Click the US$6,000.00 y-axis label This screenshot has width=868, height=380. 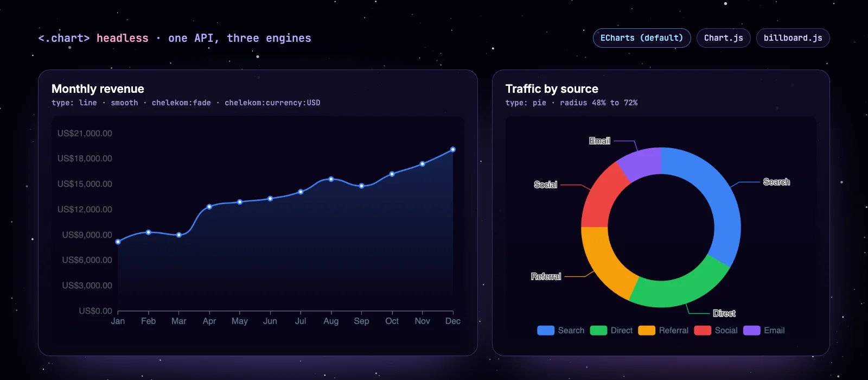click(x=87, y=260)
